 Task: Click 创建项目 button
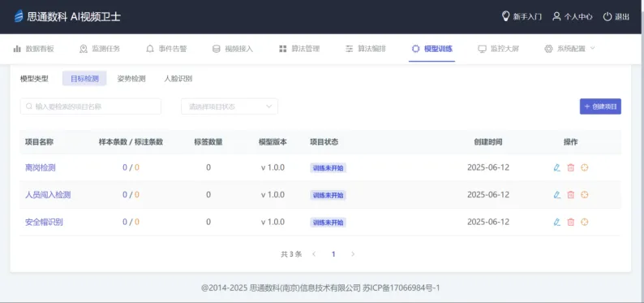pyautogui.click(x=600, y=106)
